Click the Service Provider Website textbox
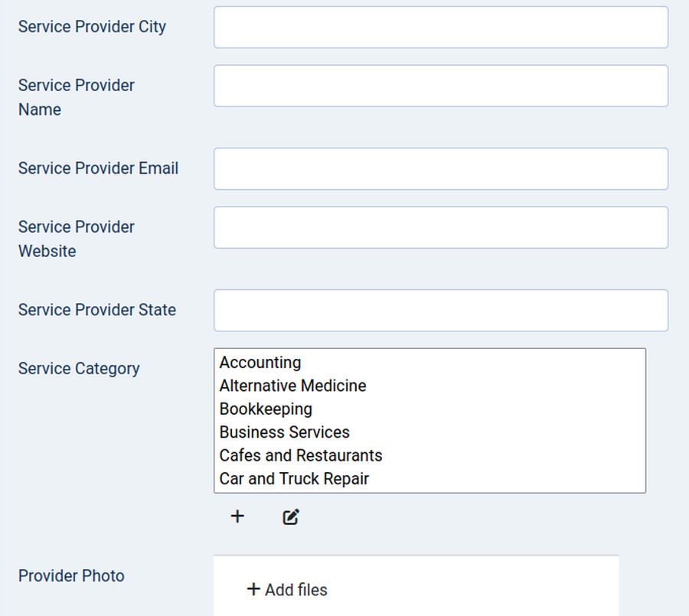 [440, 227]
